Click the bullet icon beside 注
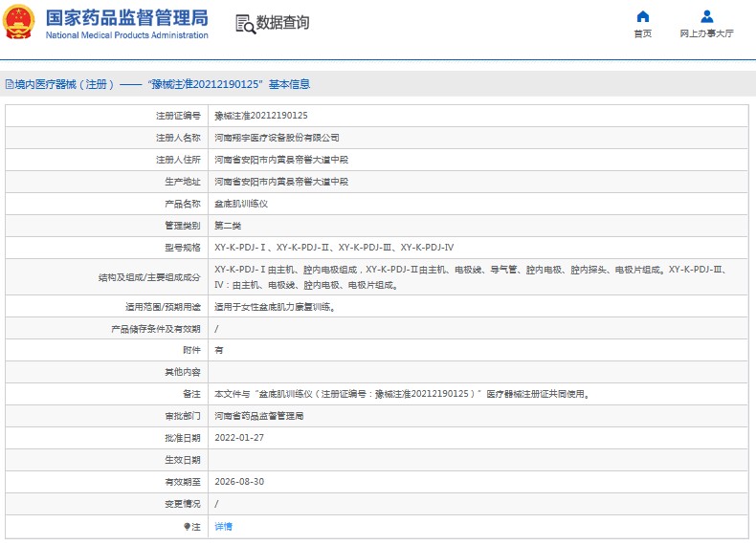This screenshot has width=756, height=545. [187, 527]
